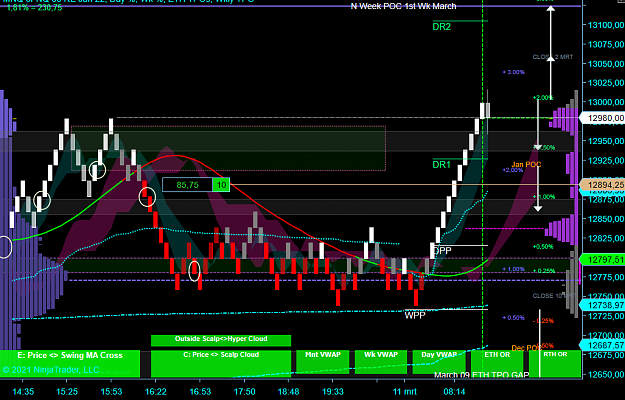Screen dimensions: 625x400
Task: Click the 16:53 time axis label
Action: (x=200, y=392)
